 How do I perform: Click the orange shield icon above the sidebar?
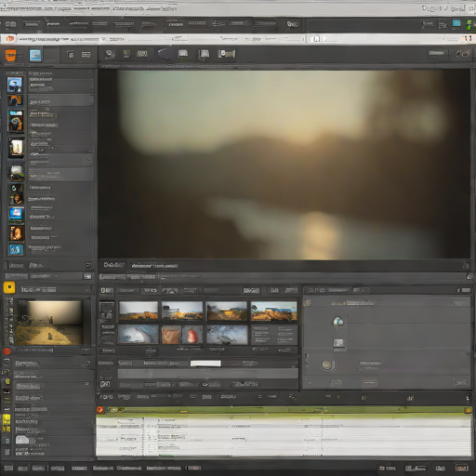10,56
